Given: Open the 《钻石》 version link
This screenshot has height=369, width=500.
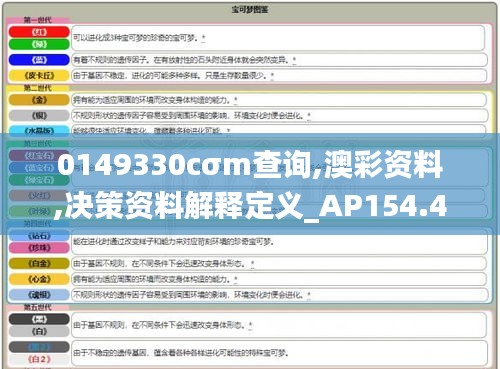Looking at the screenshot, I should tap(39, 236).
